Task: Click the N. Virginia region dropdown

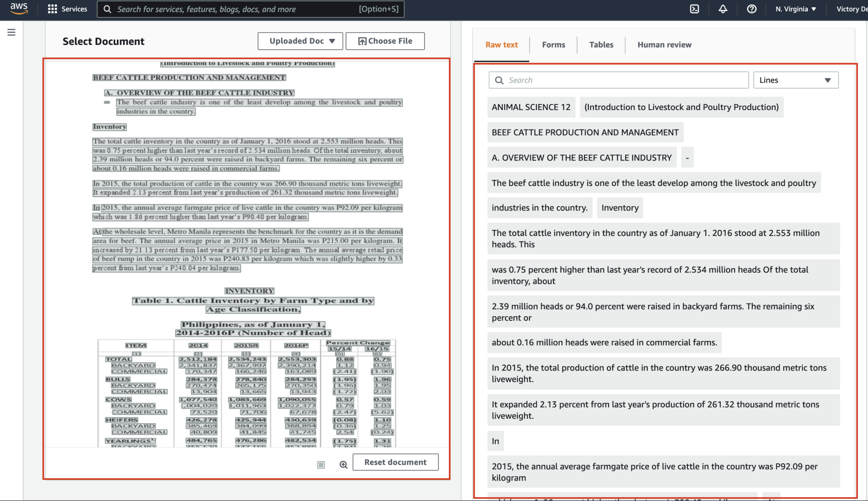Action: coord(796,9)
